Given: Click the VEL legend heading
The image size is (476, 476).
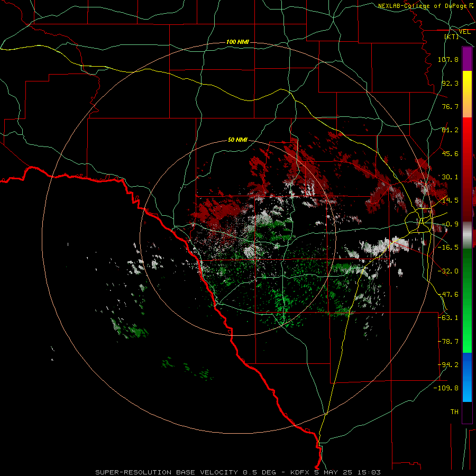Looking at the screenshot, I should click(x=464, y=32).
